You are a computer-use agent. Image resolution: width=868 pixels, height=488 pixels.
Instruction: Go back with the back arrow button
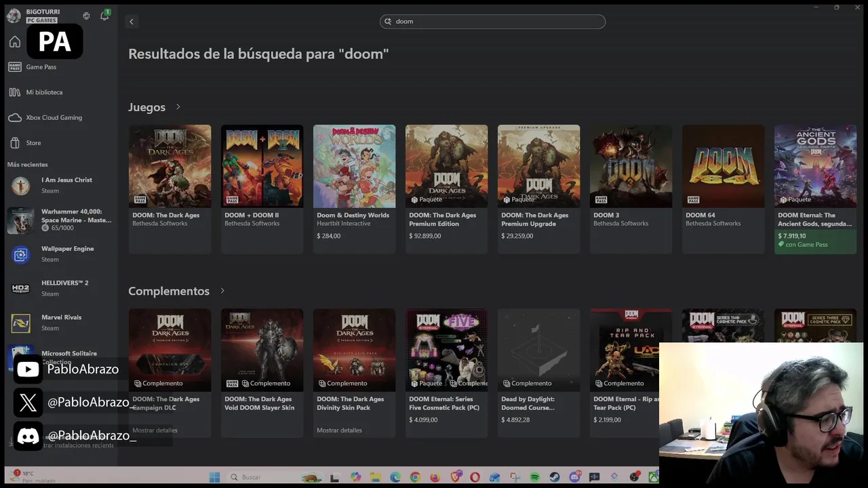(132, 22)
